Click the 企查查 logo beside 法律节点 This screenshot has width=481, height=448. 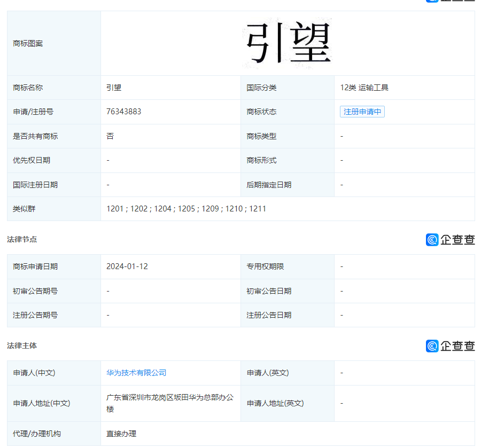click(x=450, y=240)
